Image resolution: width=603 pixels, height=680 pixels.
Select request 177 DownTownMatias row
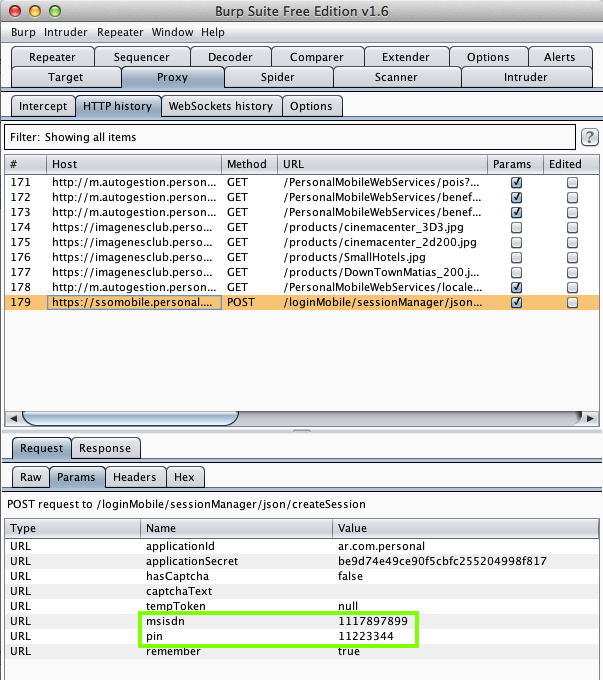(x=302, y=272)
